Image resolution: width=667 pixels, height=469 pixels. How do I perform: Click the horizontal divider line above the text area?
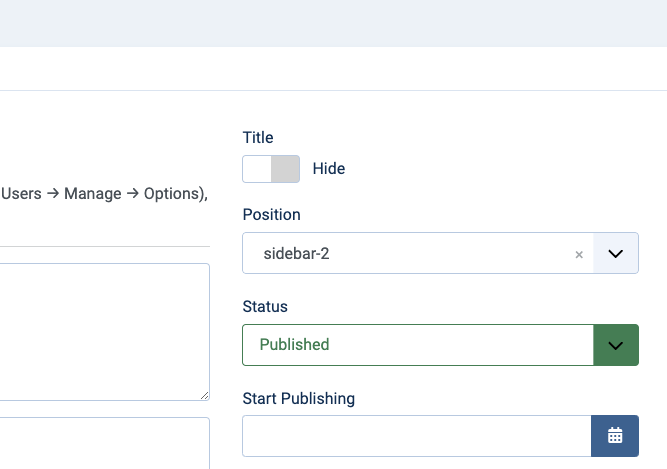[104, 246]
